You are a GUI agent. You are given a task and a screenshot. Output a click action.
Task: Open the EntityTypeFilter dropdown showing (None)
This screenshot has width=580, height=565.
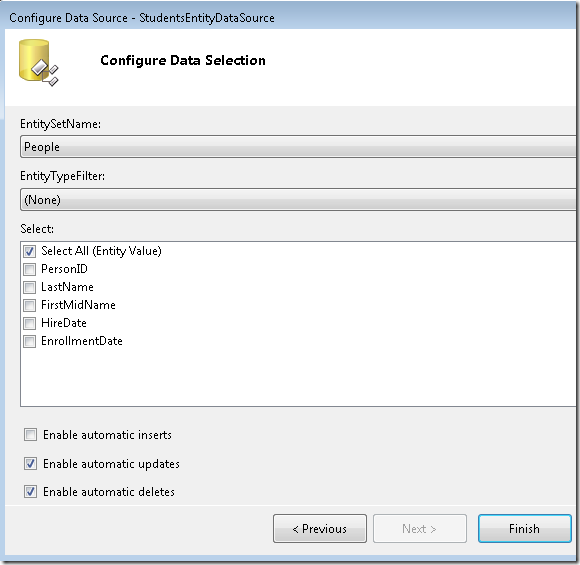(298, 199)
